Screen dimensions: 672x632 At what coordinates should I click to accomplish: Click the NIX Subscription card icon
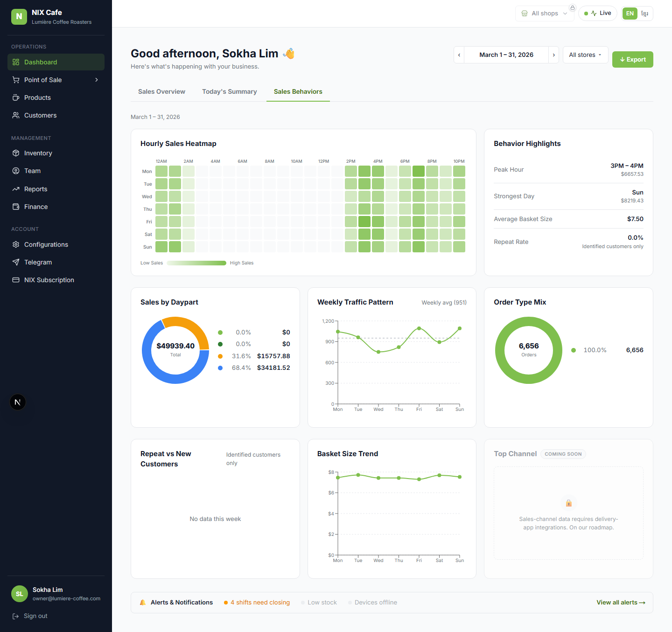tap(16, 280)
